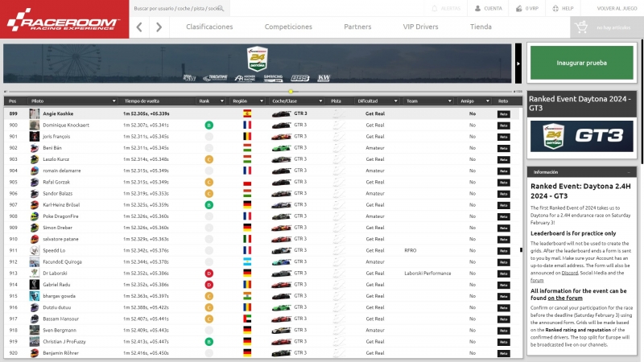Viewport: 644px width, 362px height.
Task: Click the Daytona GT3 event thumbnail
Action: pyautogui.click(x=581, y=136)
